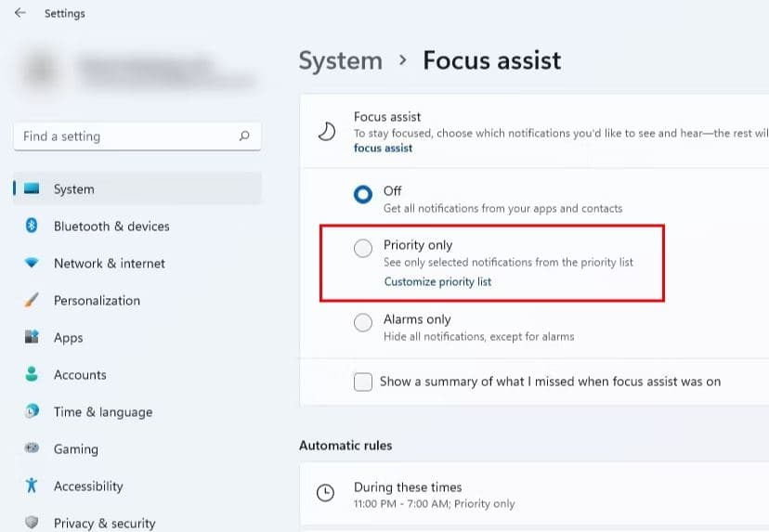Click the Accessibility figure icon

tap(32, 486)
